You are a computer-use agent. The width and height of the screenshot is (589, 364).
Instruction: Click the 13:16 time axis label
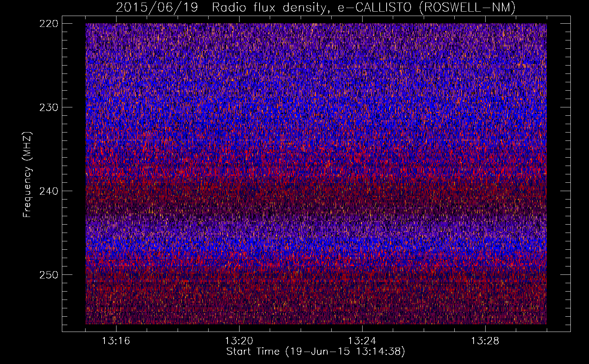tap(116, 341)
